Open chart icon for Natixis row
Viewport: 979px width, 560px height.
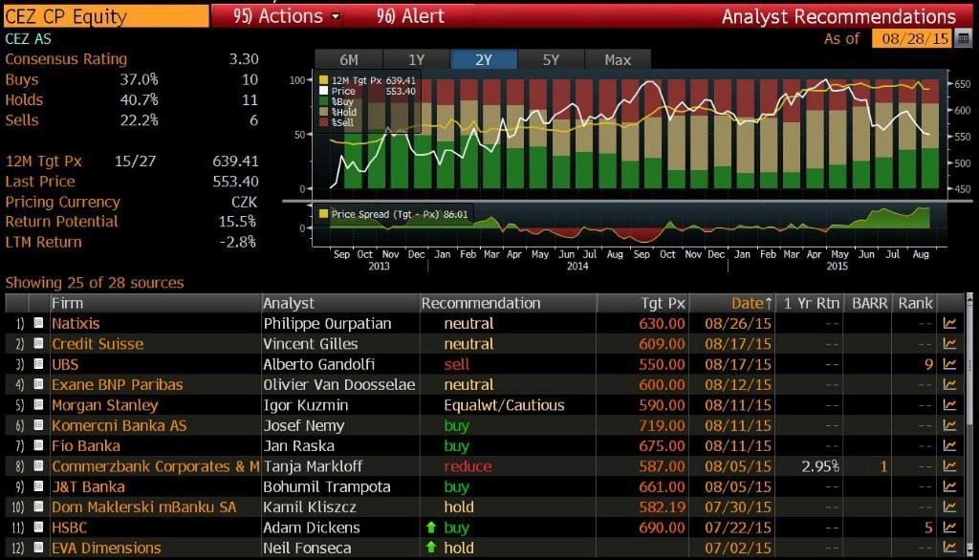coord(949,323)
